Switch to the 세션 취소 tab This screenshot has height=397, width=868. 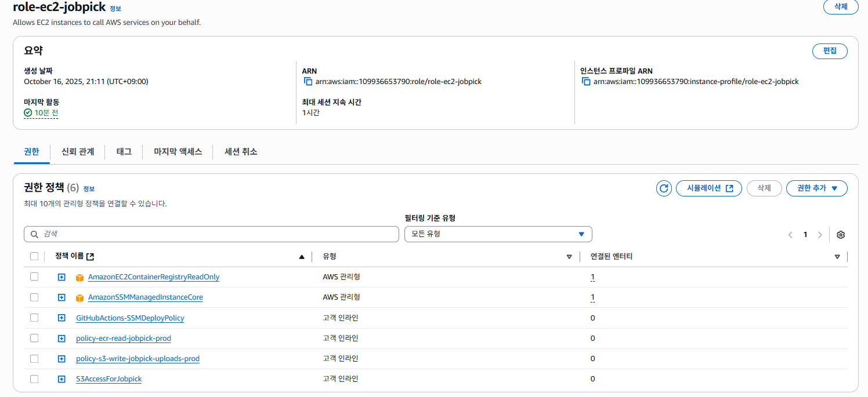point(241,152)
